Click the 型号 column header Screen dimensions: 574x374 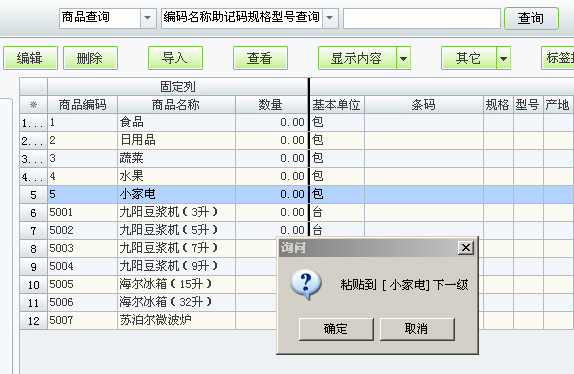[528, 105]
